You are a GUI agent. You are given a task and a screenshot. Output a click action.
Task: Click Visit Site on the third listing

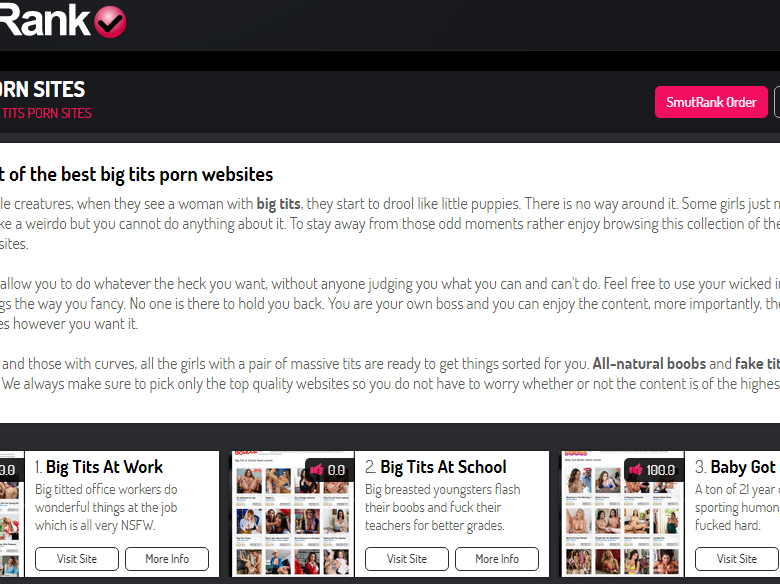click(x=737, y=559)
